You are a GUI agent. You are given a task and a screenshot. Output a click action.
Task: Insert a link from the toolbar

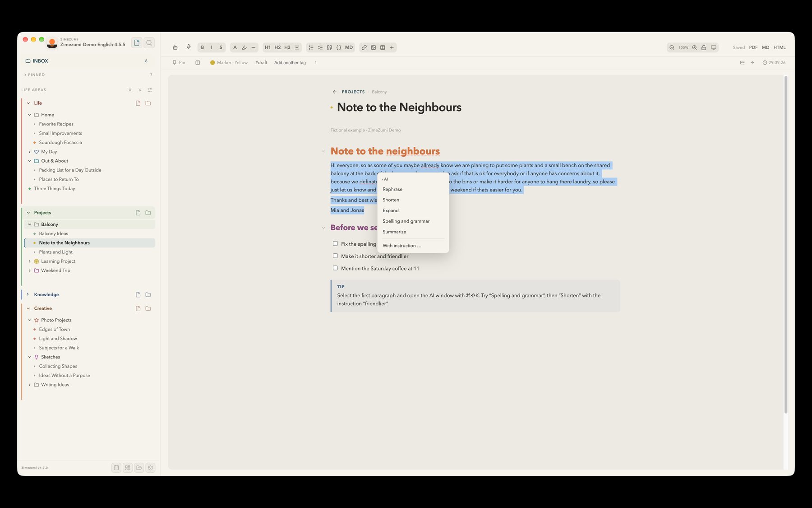coord(364,47)
